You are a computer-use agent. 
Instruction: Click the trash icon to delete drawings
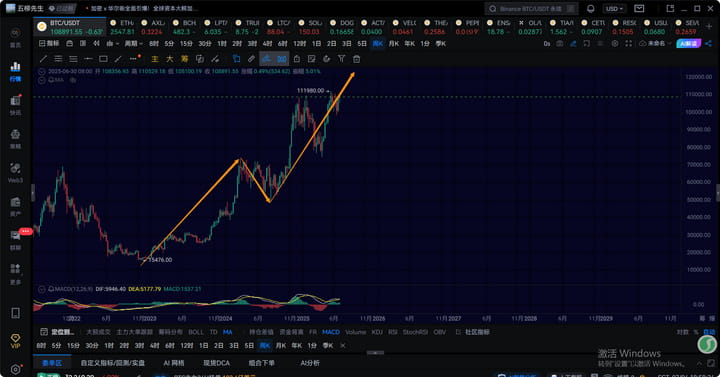356,59
